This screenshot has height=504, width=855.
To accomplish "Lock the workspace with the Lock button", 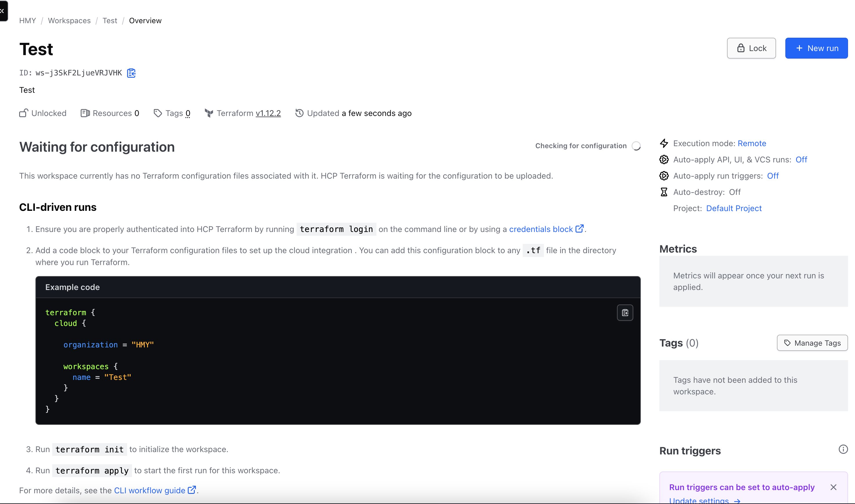I will (751, 48).
